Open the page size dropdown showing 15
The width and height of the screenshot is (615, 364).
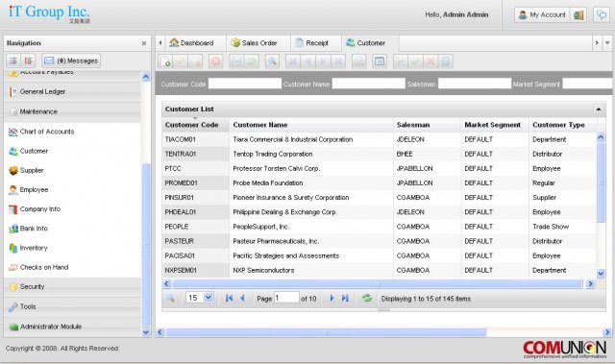point(209,298)
